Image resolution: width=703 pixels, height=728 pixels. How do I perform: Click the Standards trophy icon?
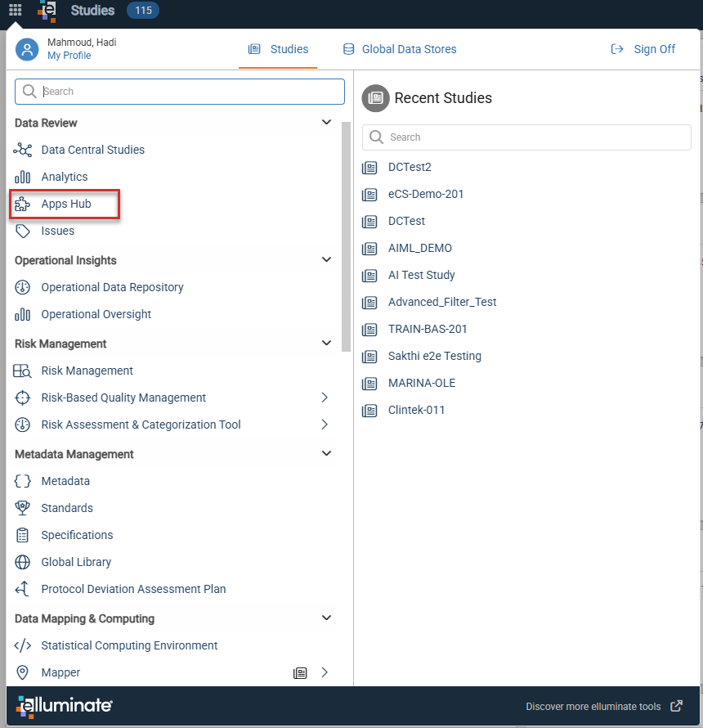[x=22, y=508]
